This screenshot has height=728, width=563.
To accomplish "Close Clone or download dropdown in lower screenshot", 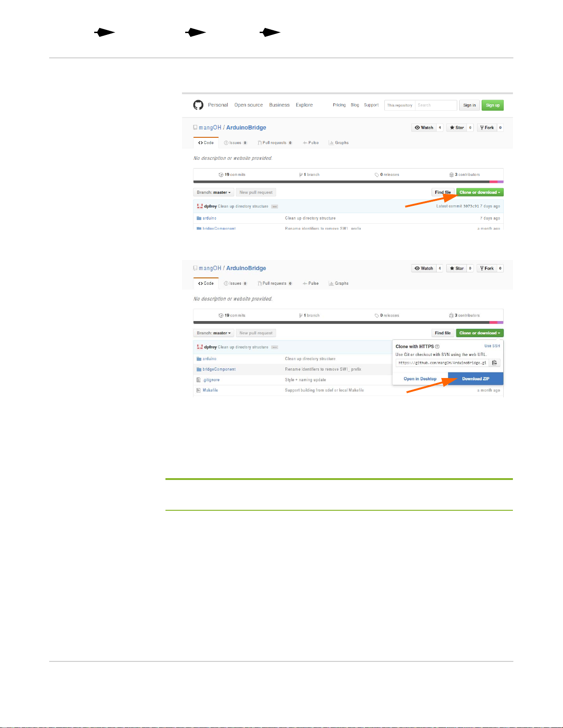I will (480, 333).
